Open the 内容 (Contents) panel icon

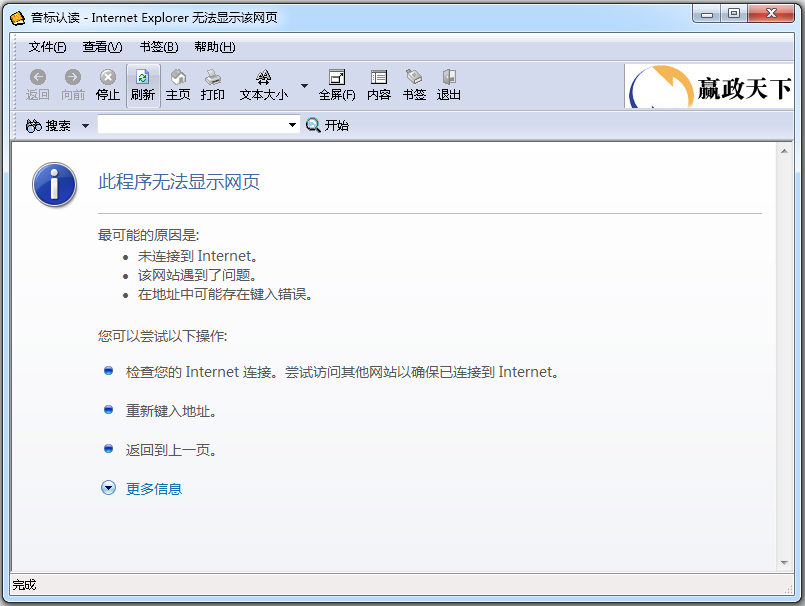(378, 84)
